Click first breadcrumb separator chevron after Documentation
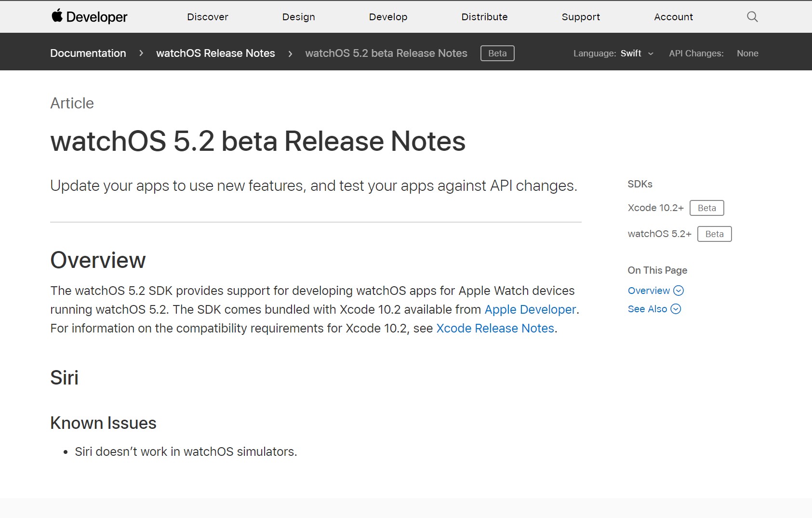Image resolution: width=812 pixels, height=518 pixels. [141, 53]
